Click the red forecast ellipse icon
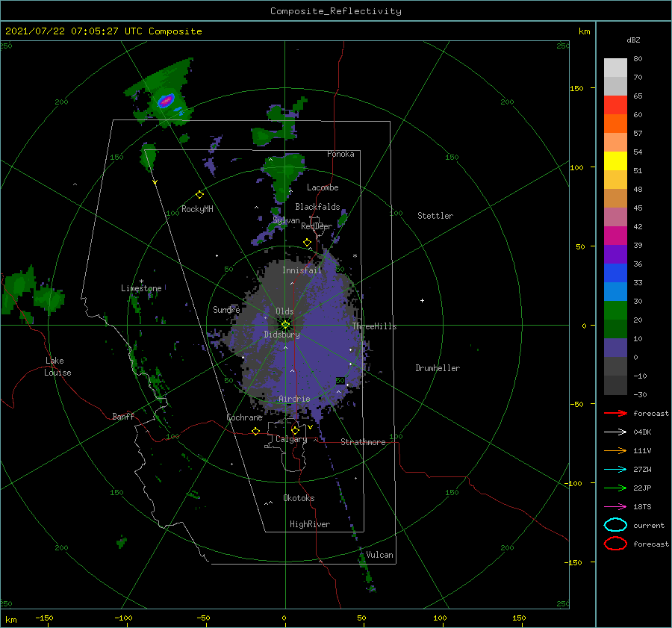Image resolution: width=672 pixels, height=628 pixels. point(615,544)
